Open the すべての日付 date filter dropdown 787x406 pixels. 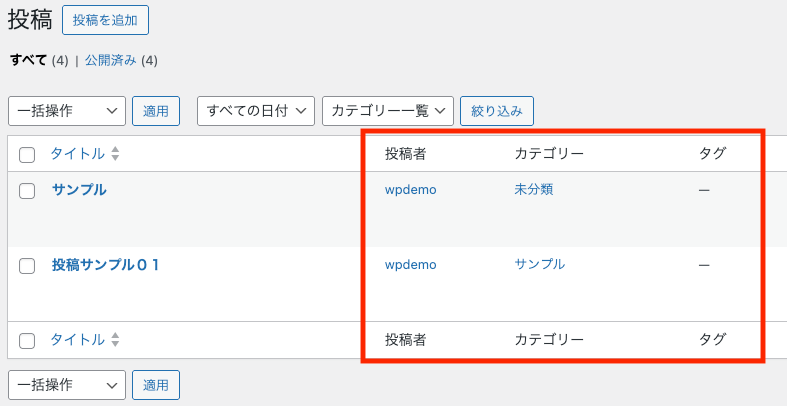pos(257,111)
